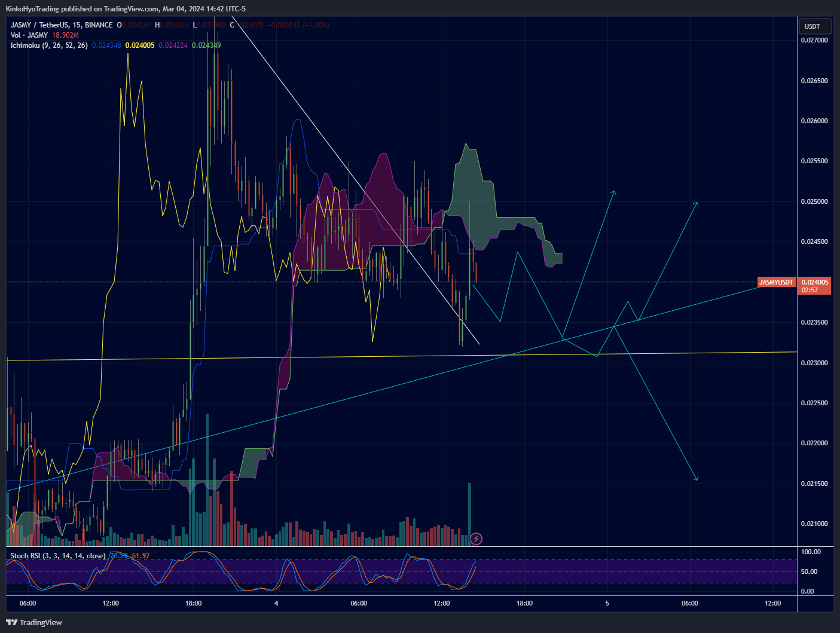
Task: Click date label 5 on time axis
Action: [607, 603]
